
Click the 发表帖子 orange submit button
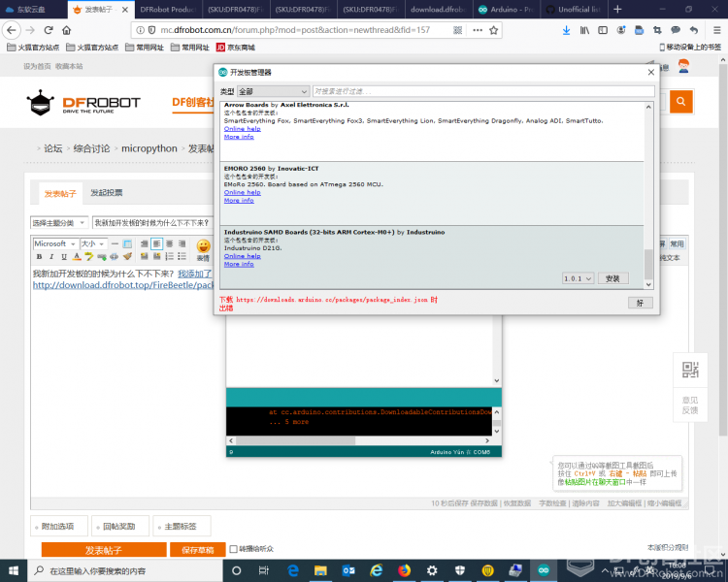click(x=104, y=550)
